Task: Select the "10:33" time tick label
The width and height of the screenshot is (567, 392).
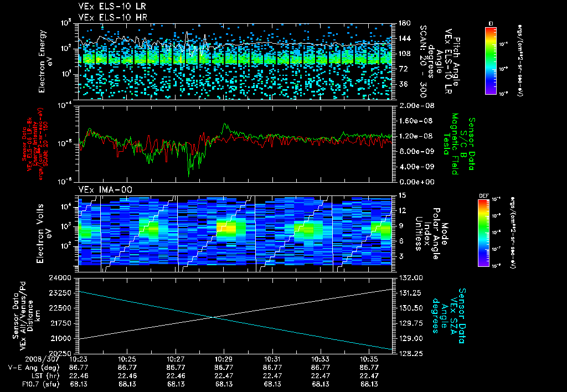Action: [321, 359]
